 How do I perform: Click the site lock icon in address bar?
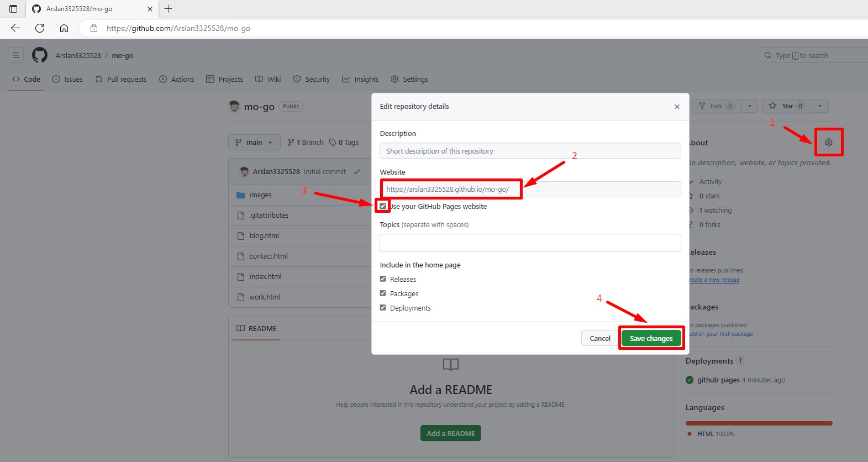point(94,28)
